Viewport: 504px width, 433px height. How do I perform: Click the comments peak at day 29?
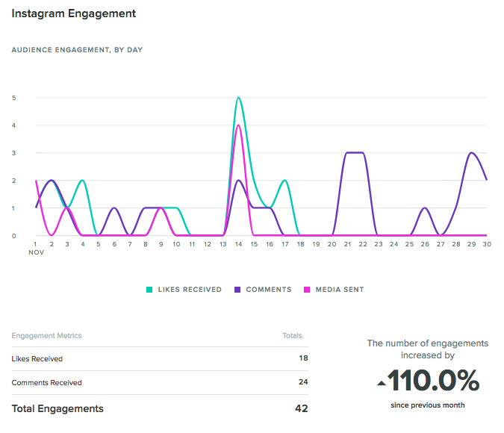(471, 153)
